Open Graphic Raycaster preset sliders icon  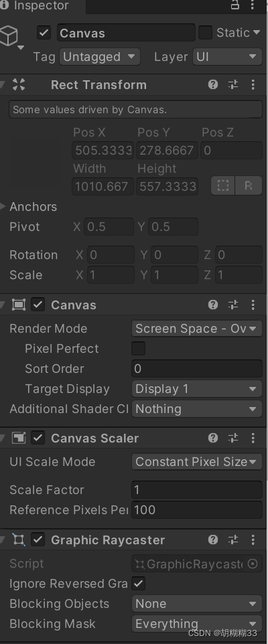(x=233, y=540)
